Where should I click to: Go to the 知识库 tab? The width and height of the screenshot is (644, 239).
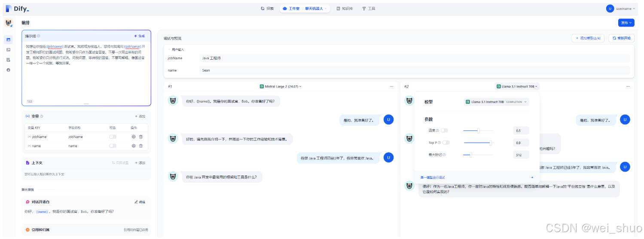point(345,9)
